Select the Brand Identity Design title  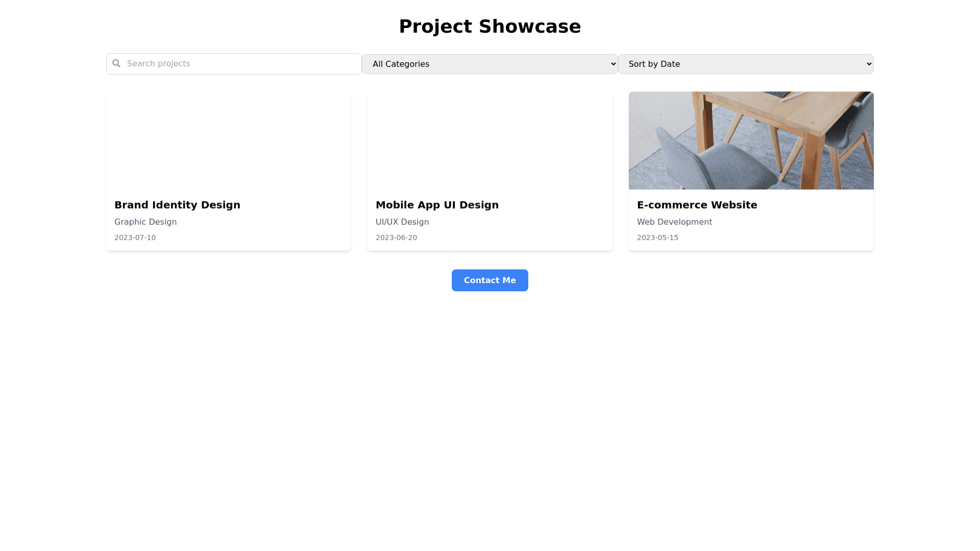click(177, 205)
